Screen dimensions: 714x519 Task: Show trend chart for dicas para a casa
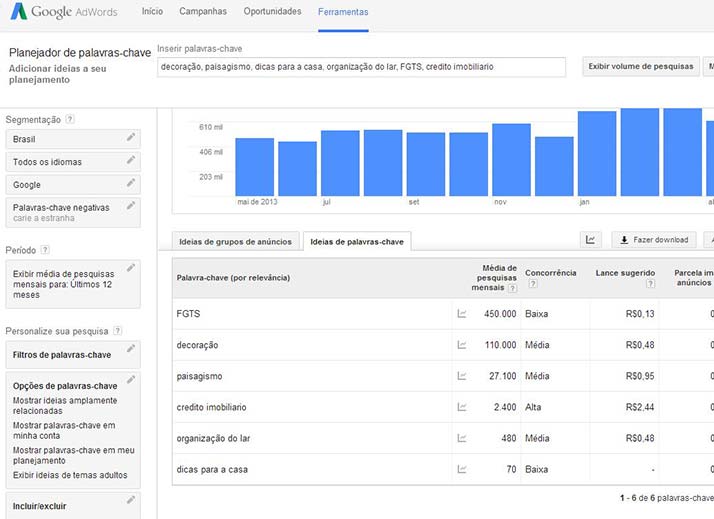tap(462, 469)
